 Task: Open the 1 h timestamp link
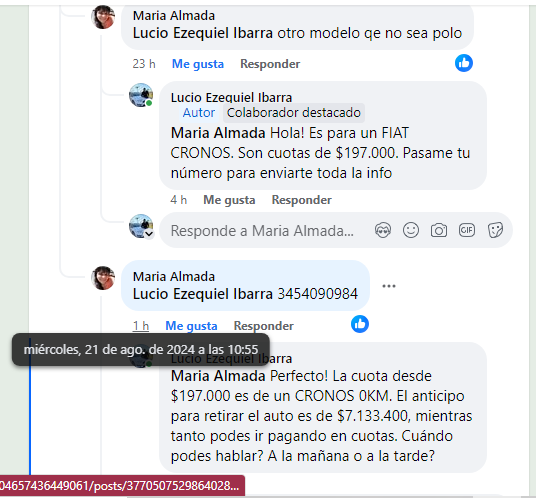click(x=140, y=326)
